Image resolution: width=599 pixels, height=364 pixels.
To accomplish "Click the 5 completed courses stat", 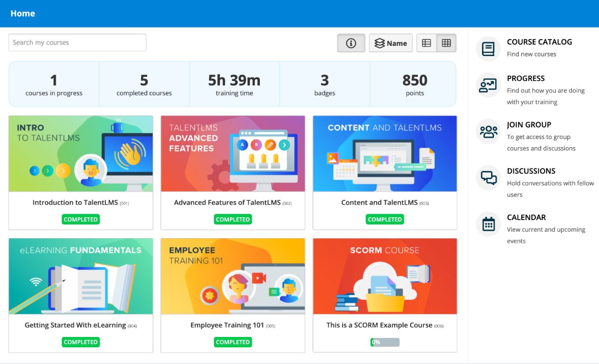I will (144, 84).
